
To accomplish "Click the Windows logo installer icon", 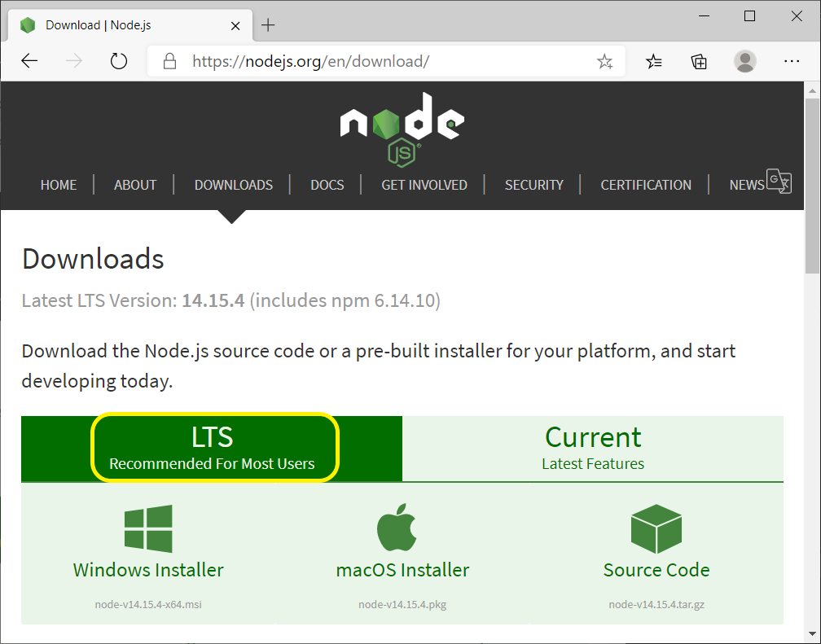I will (x=149, y=528).
